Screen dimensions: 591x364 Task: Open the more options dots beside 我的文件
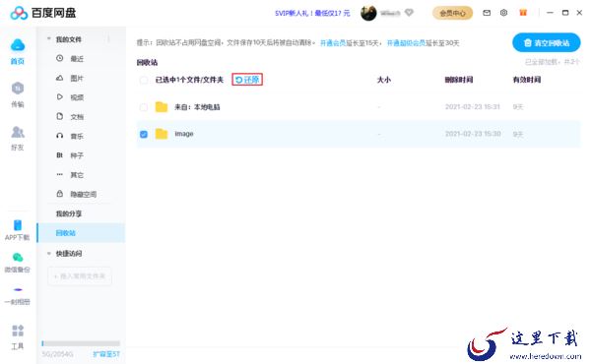click(x=108, y=39)
